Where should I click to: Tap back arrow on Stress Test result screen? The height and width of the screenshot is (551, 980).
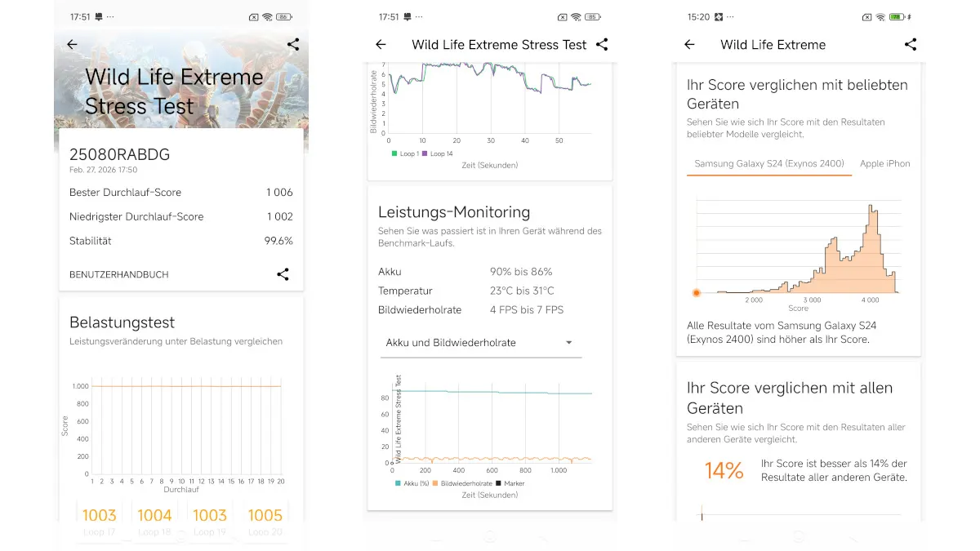click(x=72, y=45)
